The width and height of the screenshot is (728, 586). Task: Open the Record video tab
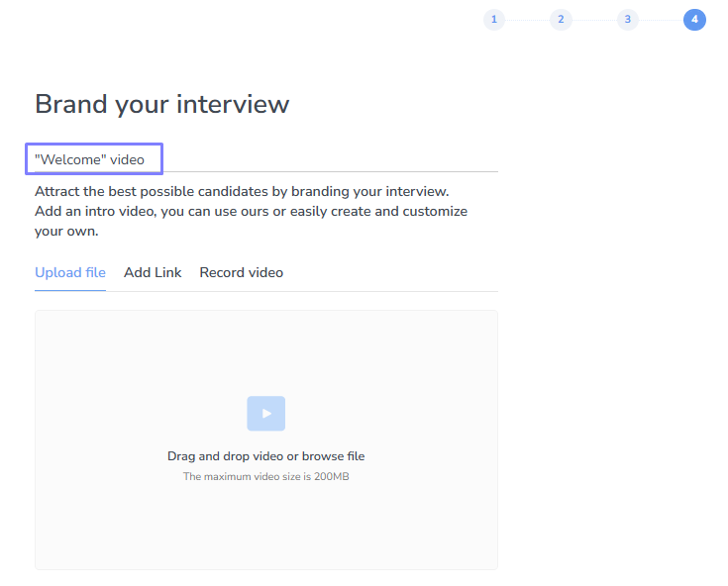click(241, 272)
